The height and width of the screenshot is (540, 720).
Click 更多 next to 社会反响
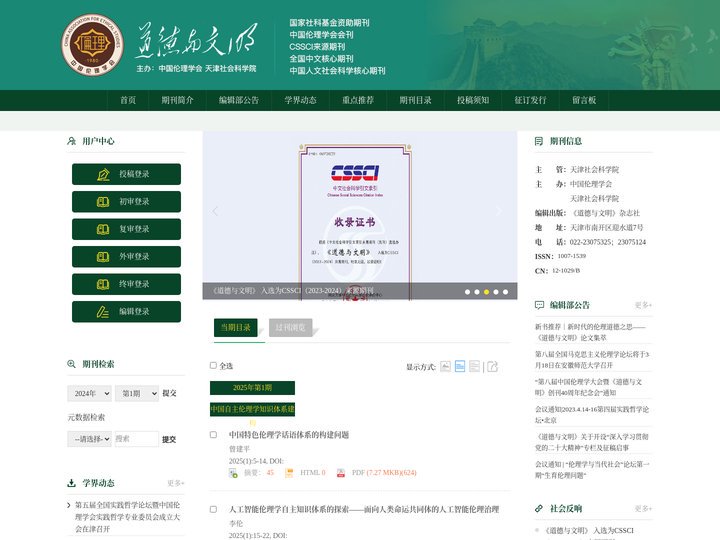(x=643, y=509)
